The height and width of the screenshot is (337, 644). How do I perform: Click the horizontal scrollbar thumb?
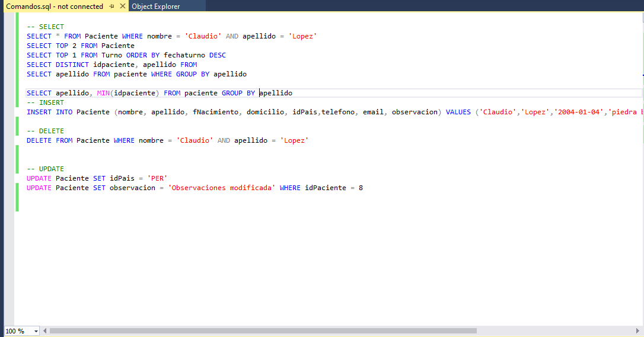(x=263, y=330)
